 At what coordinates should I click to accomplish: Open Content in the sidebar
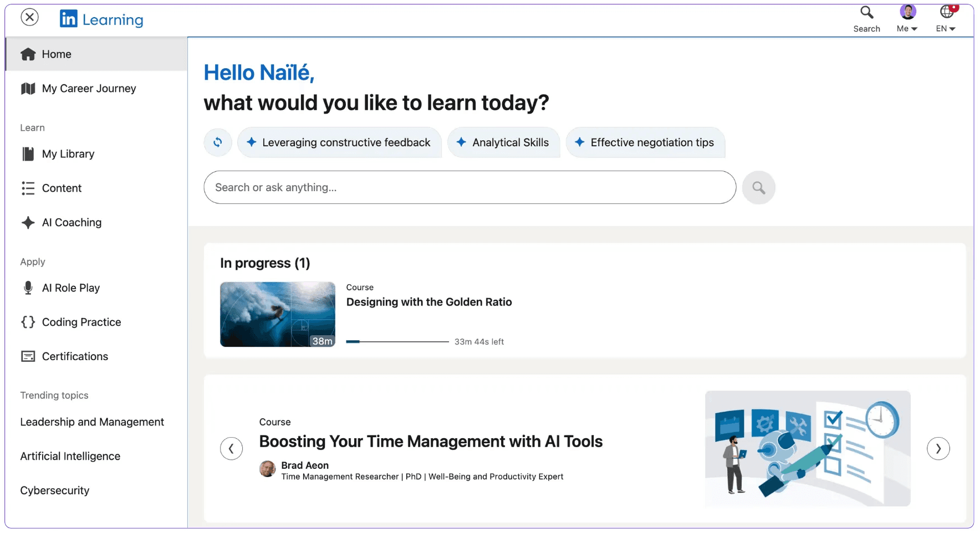click(62, 188)
